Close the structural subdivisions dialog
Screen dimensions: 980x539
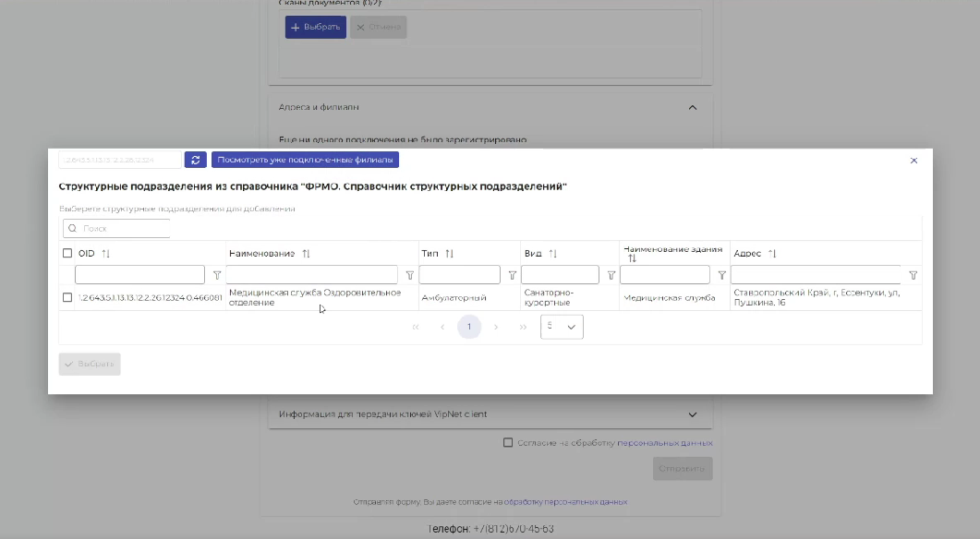click(913, 161)
